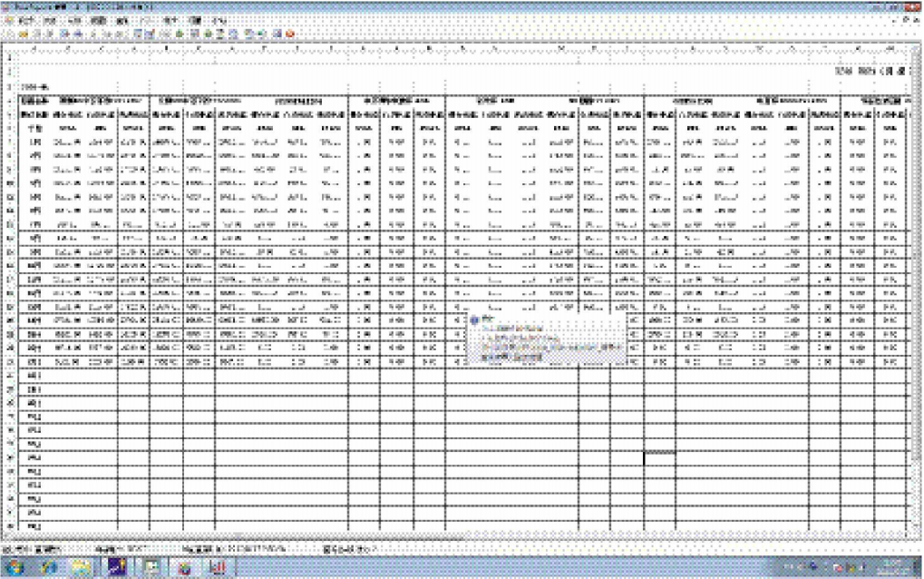Open the Windows Start menu
Image resolution: width=924 pixels, height=579 pixels.
coord(15,569)
